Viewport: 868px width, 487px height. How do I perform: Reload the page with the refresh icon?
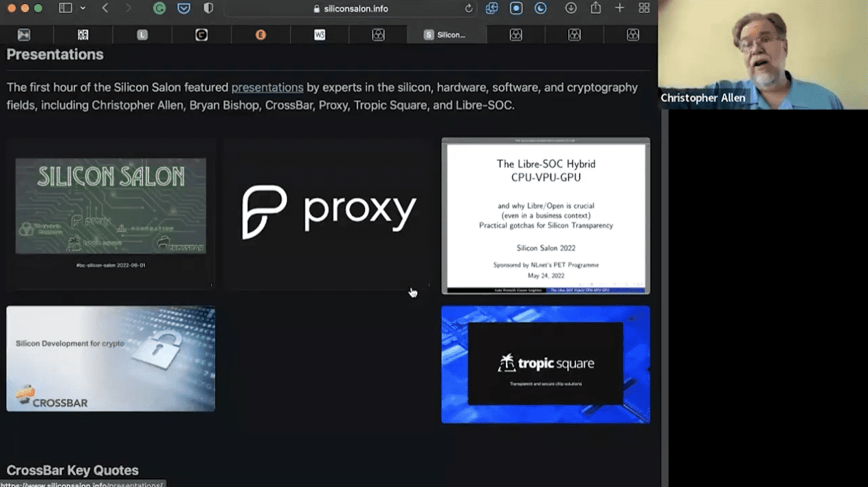(469, 9)
